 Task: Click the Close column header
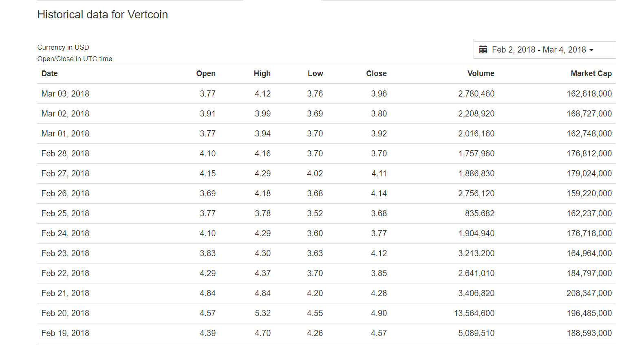click(x=377, y=73)
